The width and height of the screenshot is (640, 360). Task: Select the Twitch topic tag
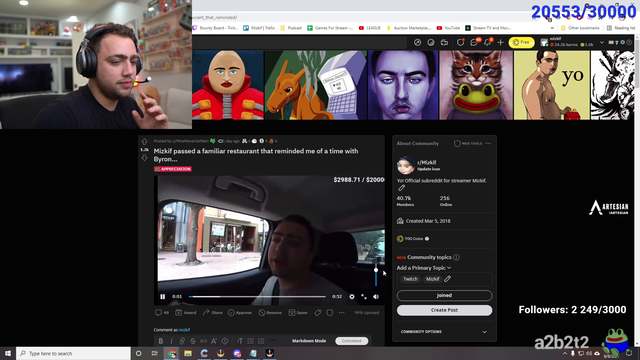click(x=410, y=279)
